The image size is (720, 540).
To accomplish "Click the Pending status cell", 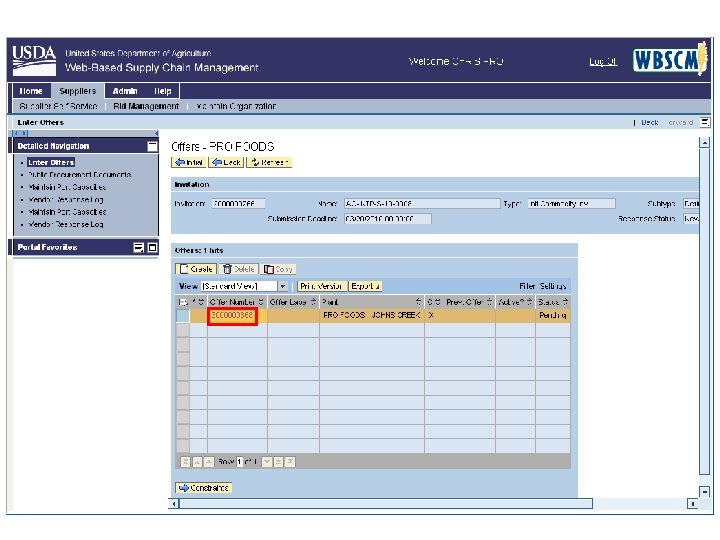I will (553, 315).
